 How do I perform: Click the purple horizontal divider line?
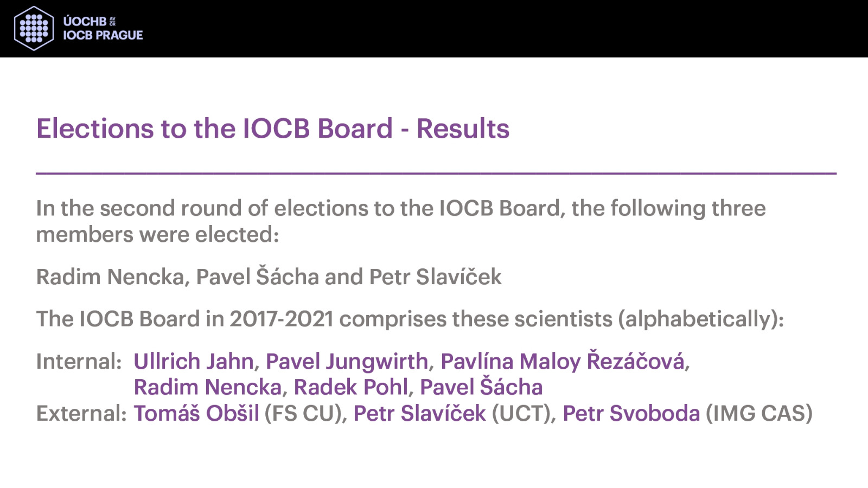436,173
